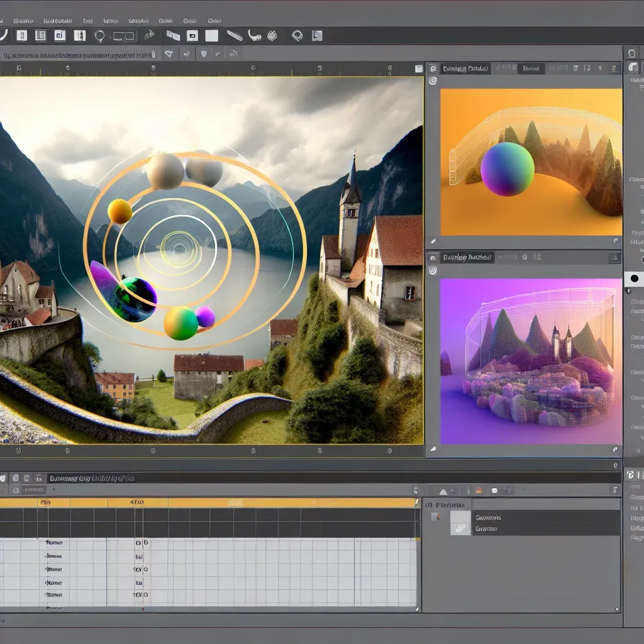Choose the hook-shaped tool in the toolbar
The image size is (644, 644).
(255, 36)
